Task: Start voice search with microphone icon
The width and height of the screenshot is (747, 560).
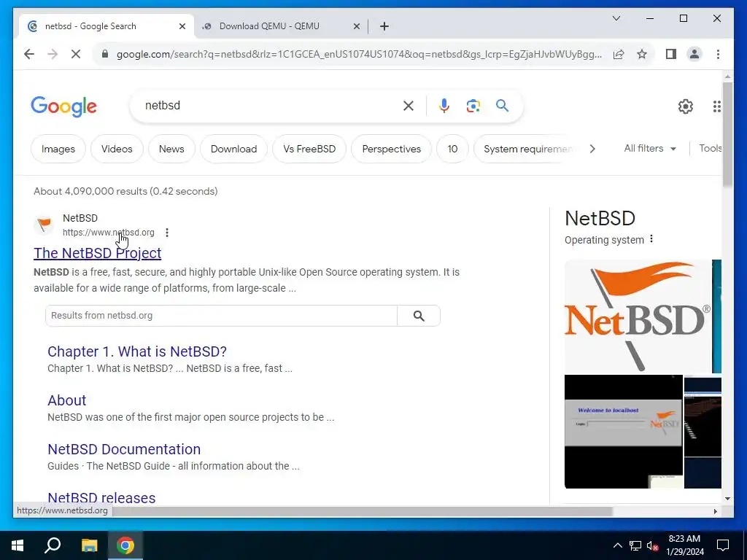Action: point(444,105)
